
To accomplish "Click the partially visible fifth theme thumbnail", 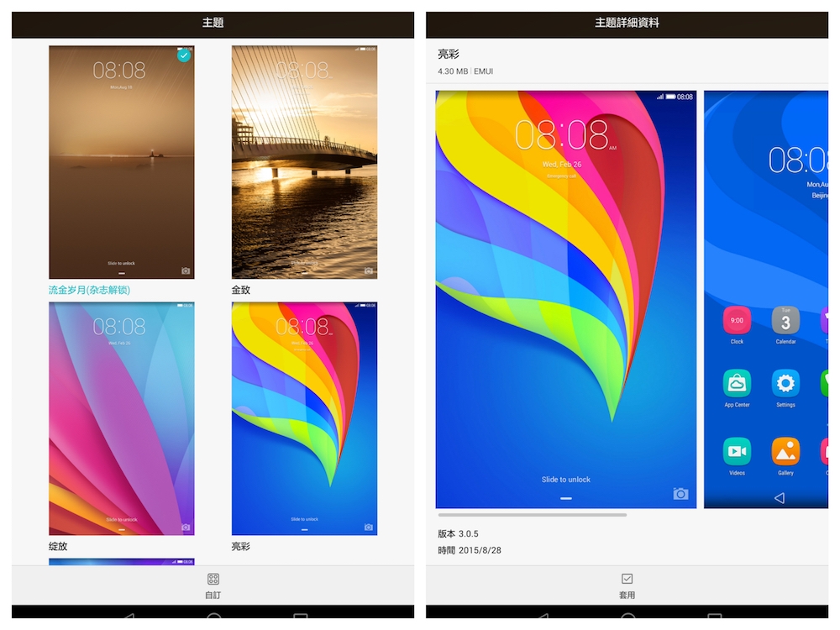I will pyautogui.click(x=122, y=561).
